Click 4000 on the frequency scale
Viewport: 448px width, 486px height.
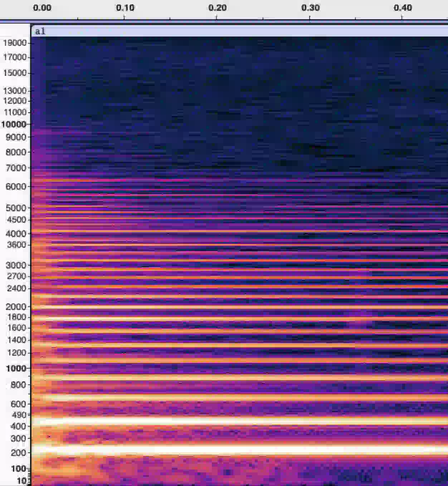click(16, 234)
